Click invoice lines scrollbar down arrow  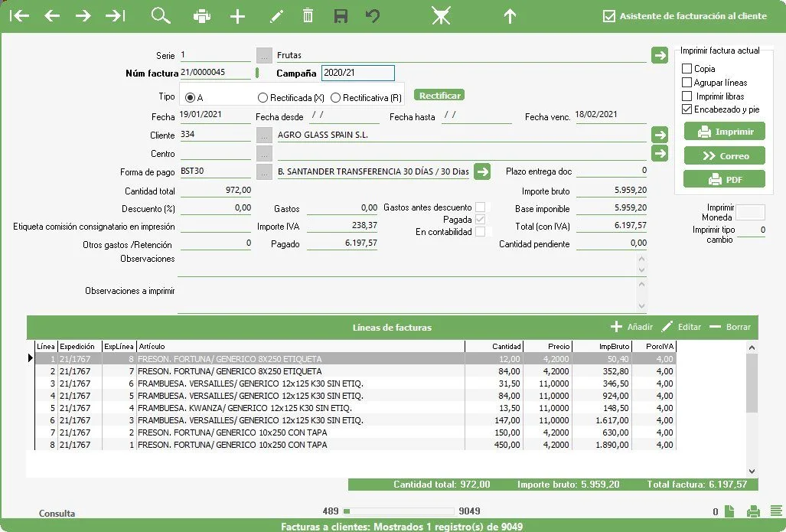click(752, 471)
